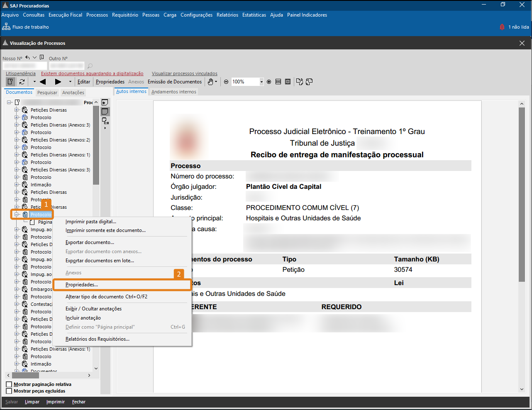Open the 100% zoom level dropdown
The height and width of the screenshot is (410, 532).
[x=261, y=82]
